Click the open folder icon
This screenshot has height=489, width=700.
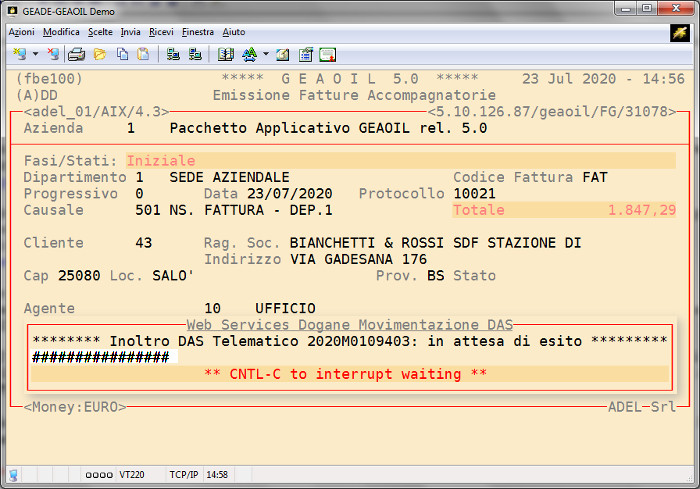[x=100, y=54]
